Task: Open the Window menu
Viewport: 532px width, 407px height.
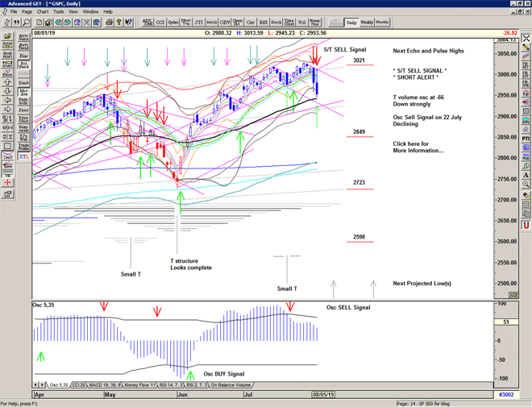Action: (x=90, y=11)
